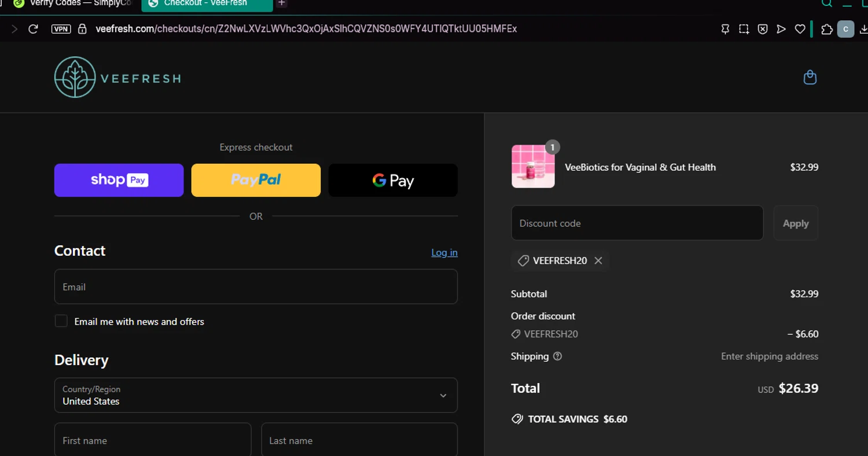Focus the Last name field

(359, 440)
